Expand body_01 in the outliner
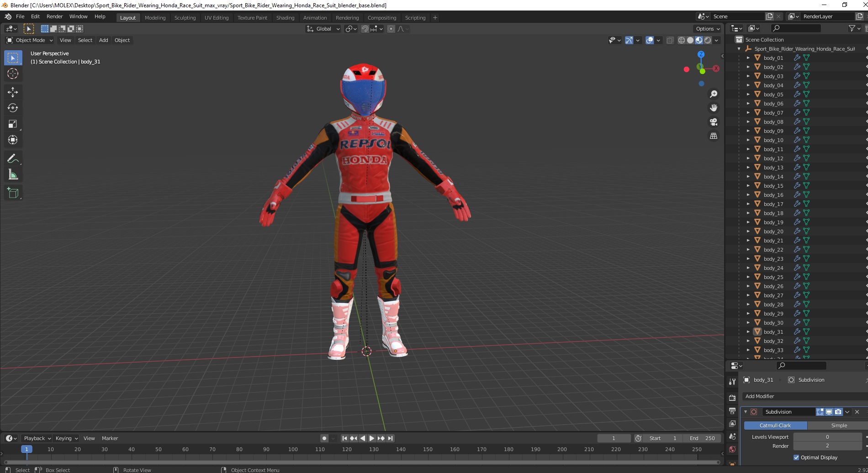This screenshot has height=473, width=868. pyautogui.click(x=748, y=58)
